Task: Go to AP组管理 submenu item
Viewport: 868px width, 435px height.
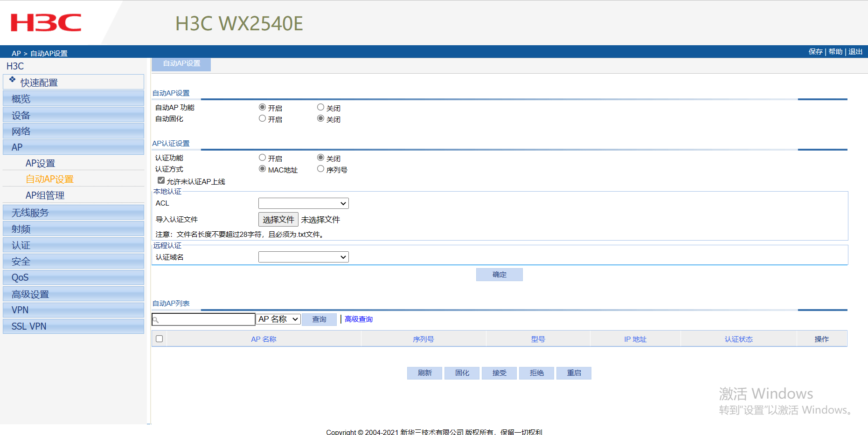Action: click(x=45, y=195)
